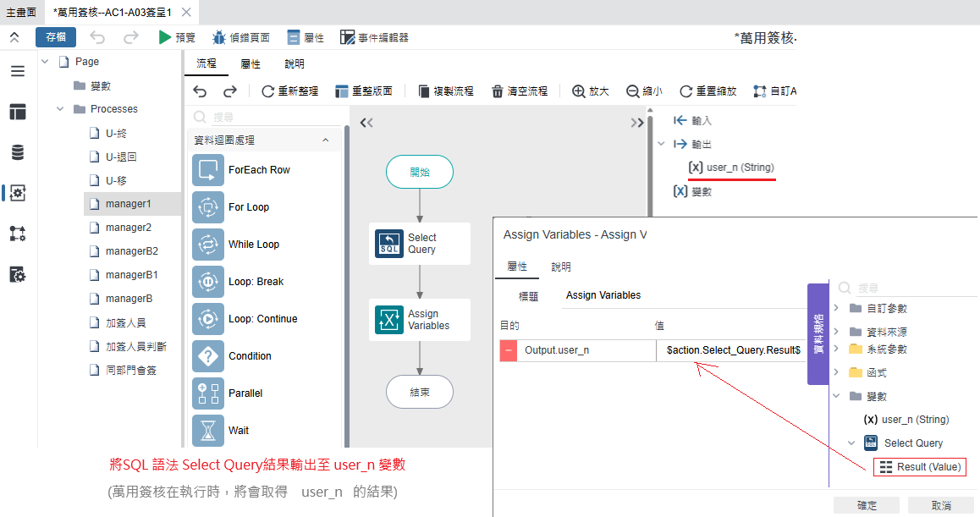Screen dimensions: 980x517
Task: Click the 存檔 save button
Action: [56, 37]
